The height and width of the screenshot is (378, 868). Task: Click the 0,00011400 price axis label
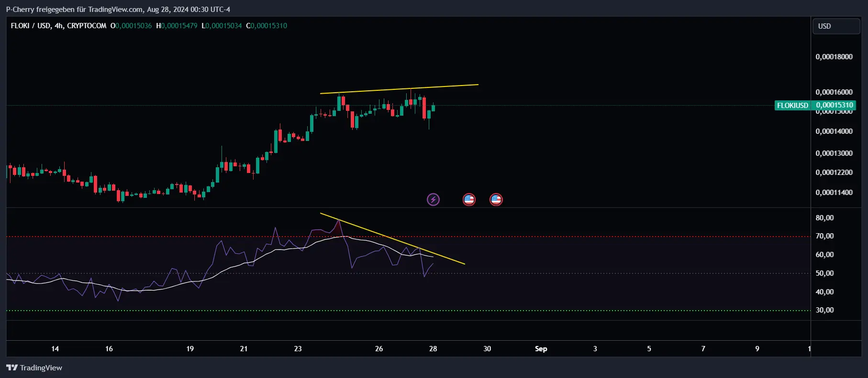(834, 193)
